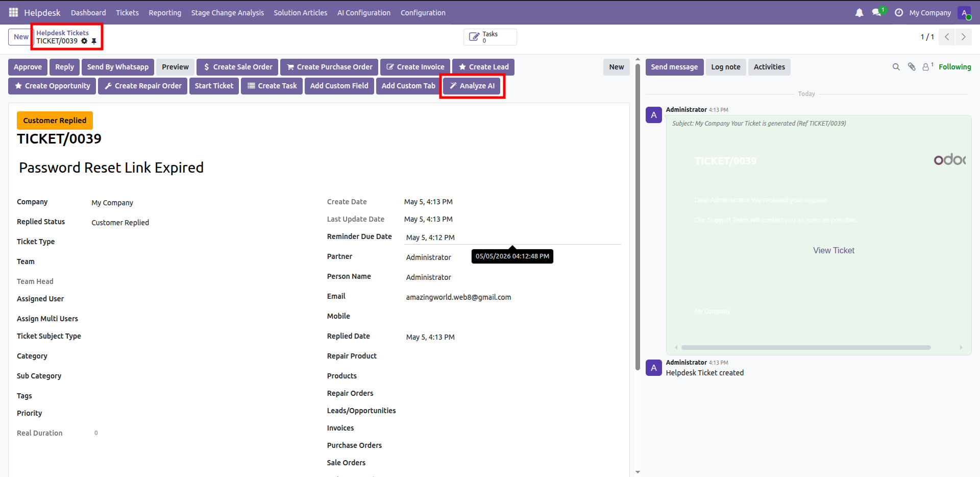This screenshot has width=980, height=477.
Task: Open Solution Articles menu
Action: [301, 12]
